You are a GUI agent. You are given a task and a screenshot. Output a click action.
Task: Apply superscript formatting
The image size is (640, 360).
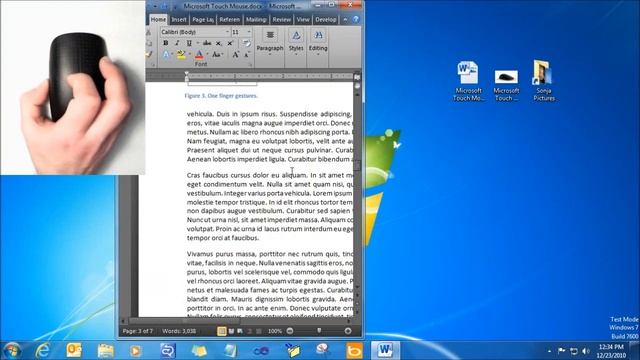coord(230,43)
